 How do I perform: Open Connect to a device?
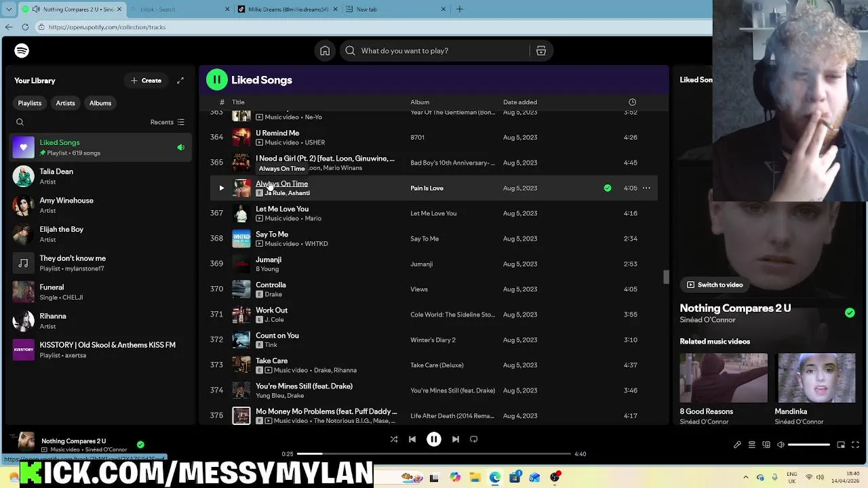coord(766,445)
